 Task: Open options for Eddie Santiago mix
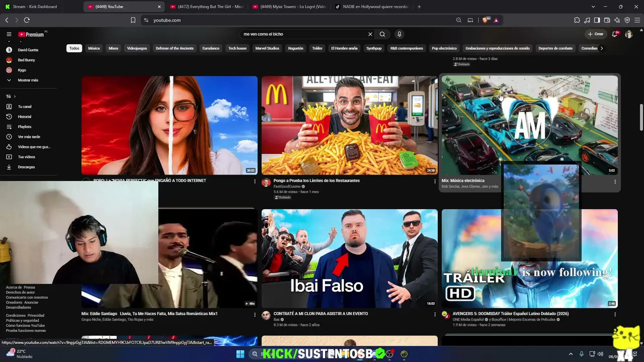point(255,314)
